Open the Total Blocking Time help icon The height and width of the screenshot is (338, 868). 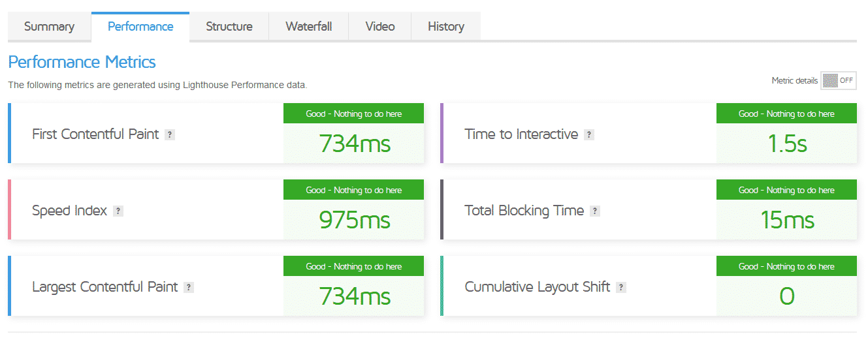tap(595, 211)
